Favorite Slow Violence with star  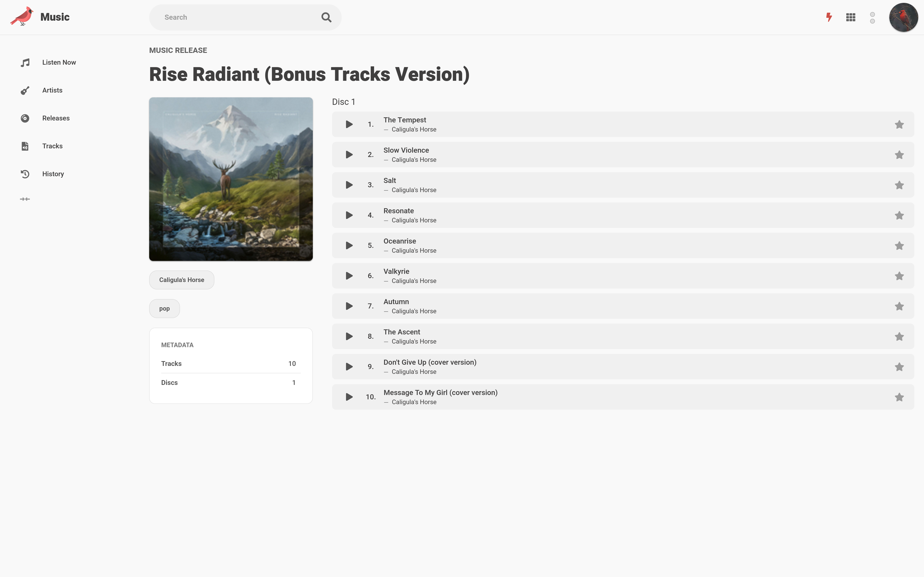pyautogui.click(x=899, y=155)
